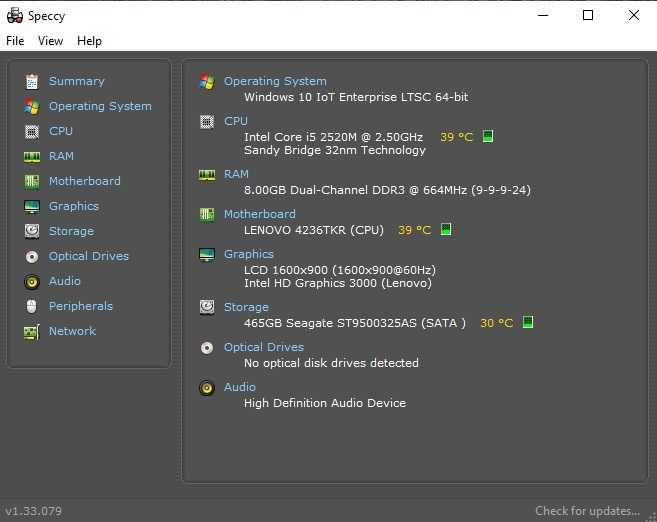Open the RAM section in sidebar
657x522 pixels.
pyautogui.click(x=61, y=156)
